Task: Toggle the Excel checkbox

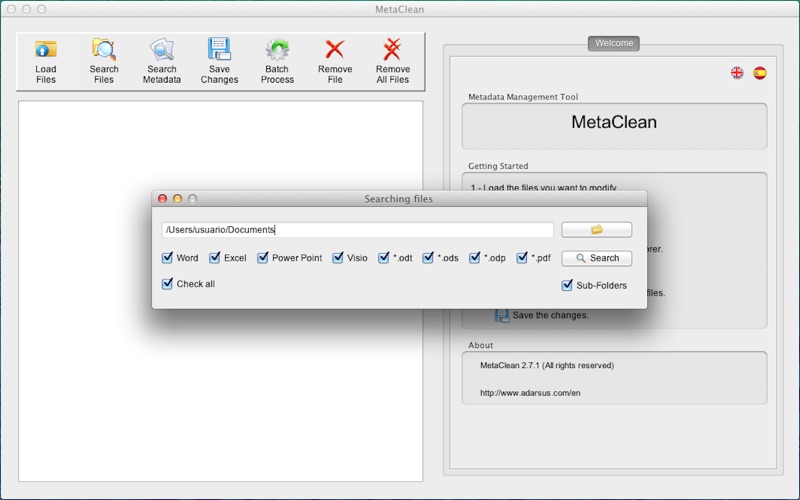Action: coord(215,258)
